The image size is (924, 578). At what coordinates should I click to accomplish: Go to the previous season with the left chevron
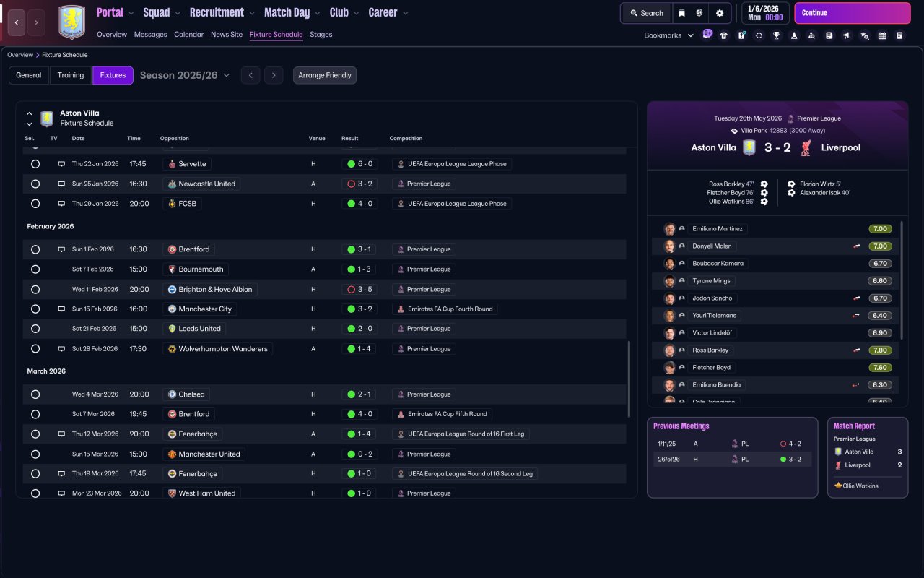(x=250, y=75)
